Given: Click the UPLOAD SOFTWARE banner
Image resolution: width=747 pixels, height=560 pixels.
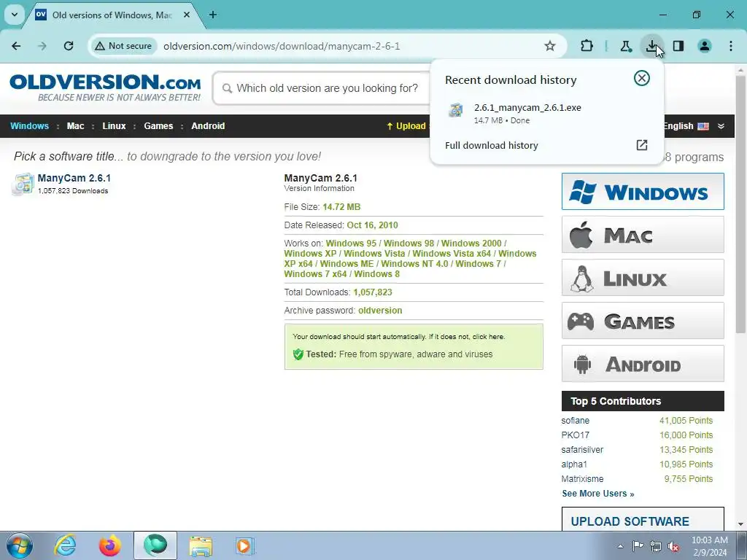Looking at the screenshot, I should [643, 519].
